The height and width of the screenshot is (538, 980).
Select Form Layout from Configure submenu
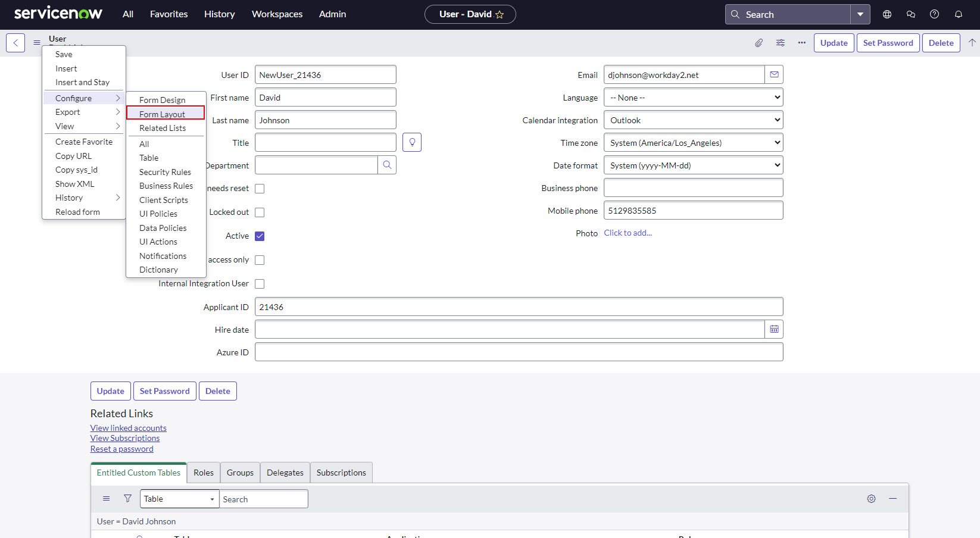[x=166, y=114]
